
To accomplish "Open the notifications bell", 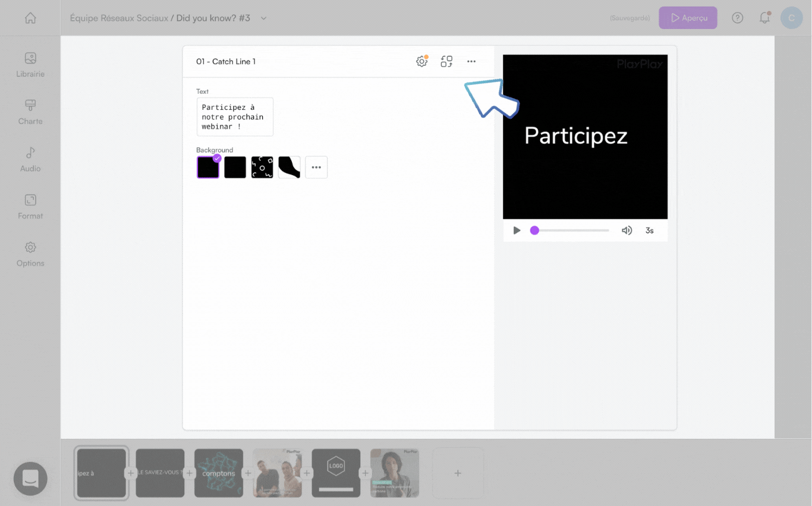I will pyautogui.click(x=764, y=18).
